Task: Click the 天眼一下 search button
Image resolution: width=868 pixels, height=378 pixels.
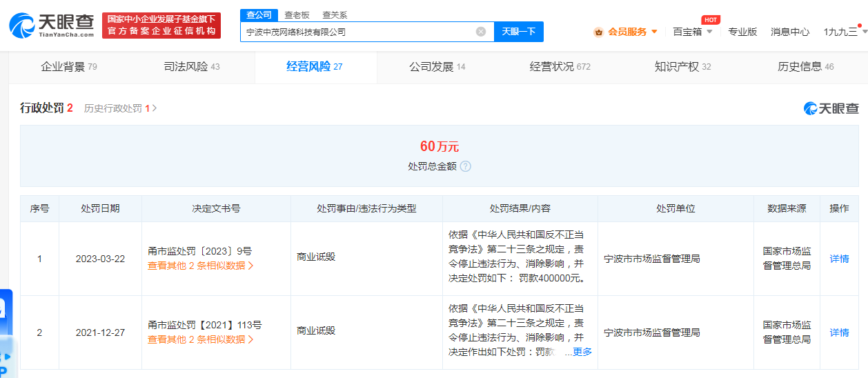Action: click(x=518, y=32)
